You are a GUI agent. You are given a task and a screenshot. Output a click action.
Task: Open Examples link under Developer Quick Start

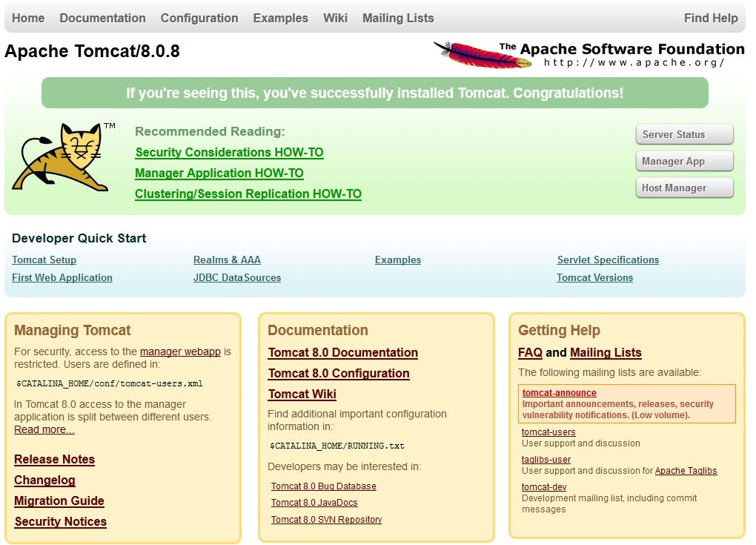click(x=398, y=260)
